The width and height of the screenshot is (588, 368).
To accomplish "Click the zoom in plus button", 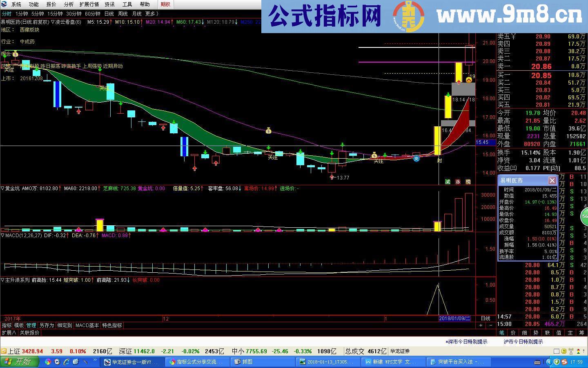I will coord(481,325).
